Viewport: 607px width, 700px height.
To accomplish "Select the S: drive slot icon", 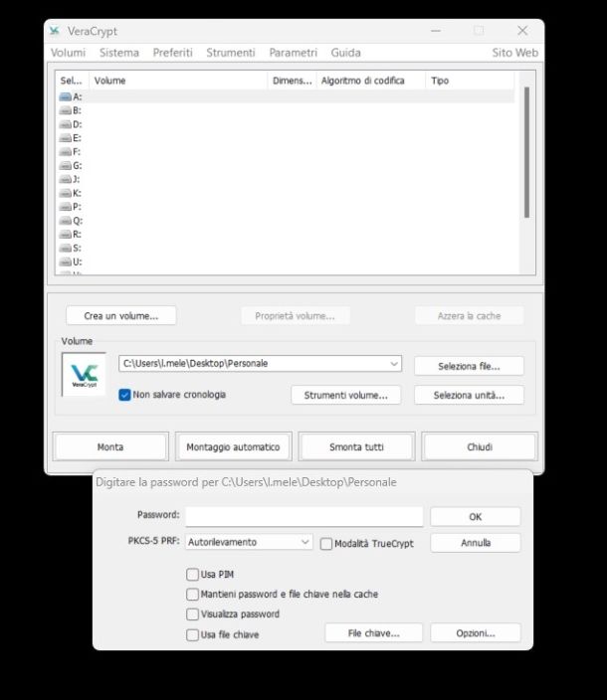I will pos(66,249).
